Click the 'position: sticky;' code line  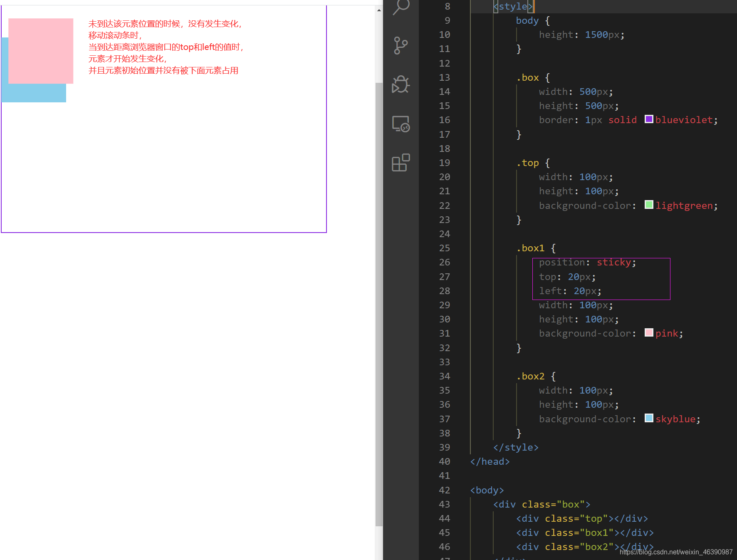coord(587,262)
